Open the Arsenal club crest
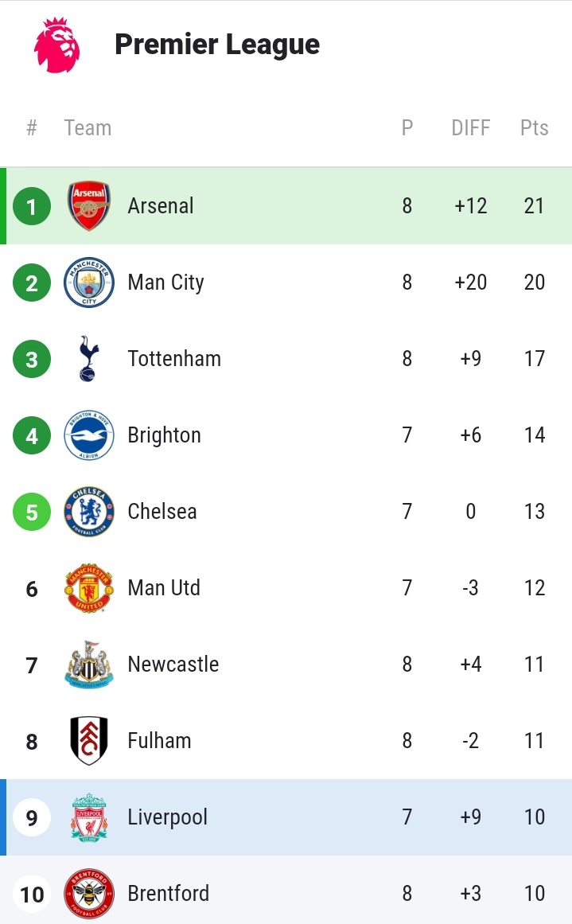Image resolution: width=572 pixels, height=924 pixels. pyautogui.click(x=89, y=205)
